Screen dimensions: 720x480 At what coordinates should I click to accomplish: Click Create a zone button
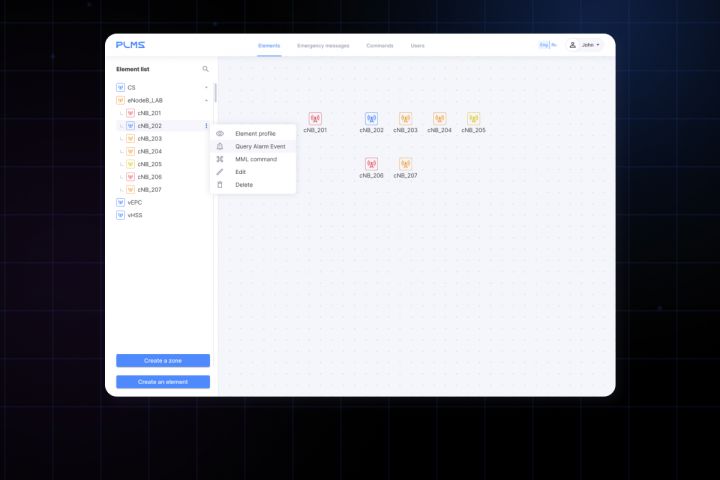click(163, 361)
